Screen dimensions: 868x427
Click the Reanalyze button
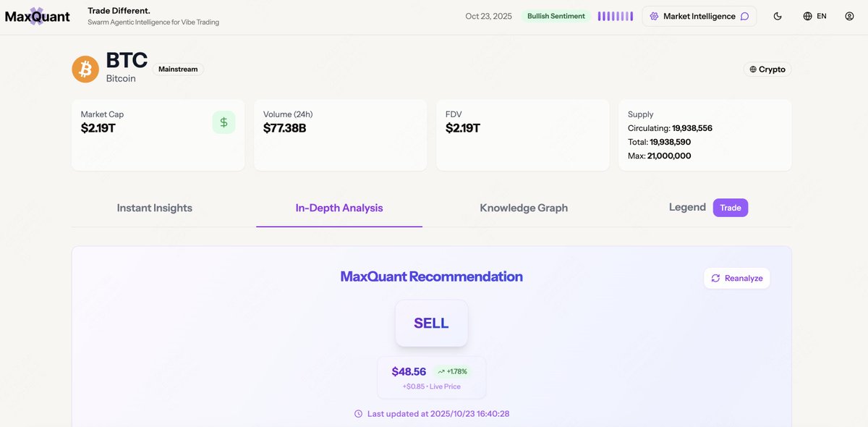coord(737,278)
